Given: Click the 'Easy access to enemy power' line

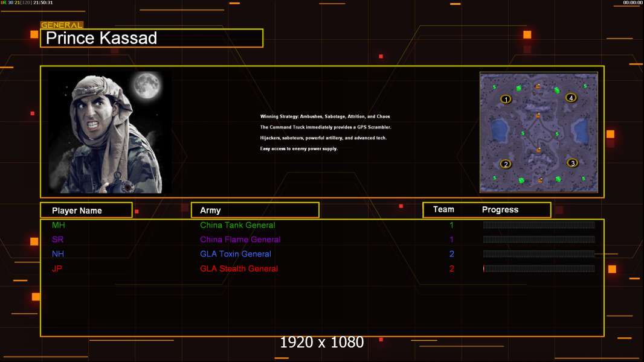Looking at the screenshot, I should 298,148.
